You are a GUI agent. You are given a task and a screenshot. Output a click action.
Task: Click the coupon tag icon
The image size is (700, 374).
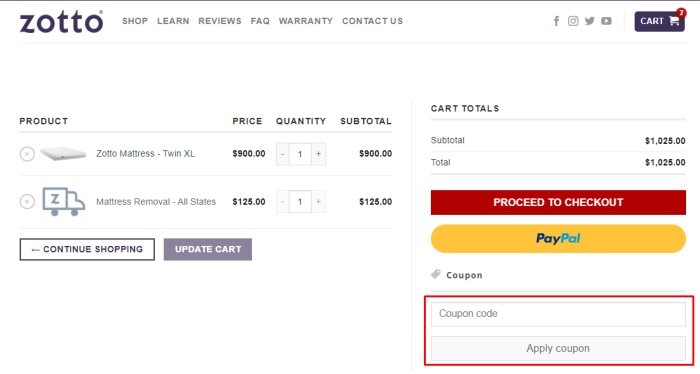click(x=436, y=274)
